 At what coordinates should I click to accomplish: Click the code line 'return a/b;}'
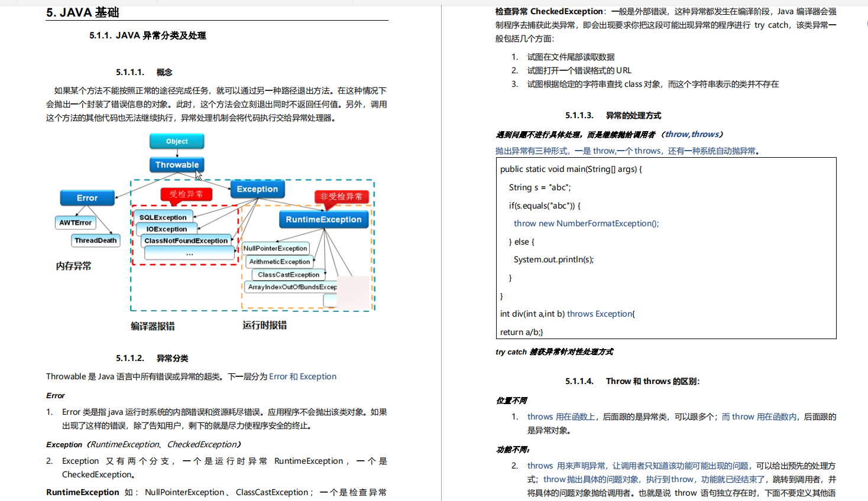tap(522, 332)
